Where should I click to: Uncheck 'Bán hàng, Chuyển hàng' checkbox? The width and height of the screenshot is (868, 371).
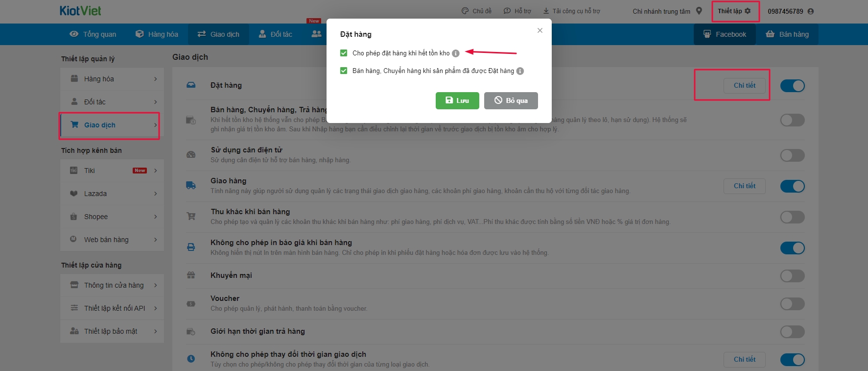tap(344, 71)
